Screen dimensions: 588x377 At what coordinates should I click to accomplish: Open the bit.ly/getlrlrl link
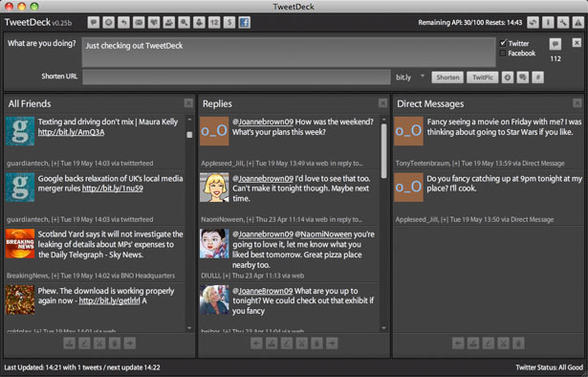[109, 300]
